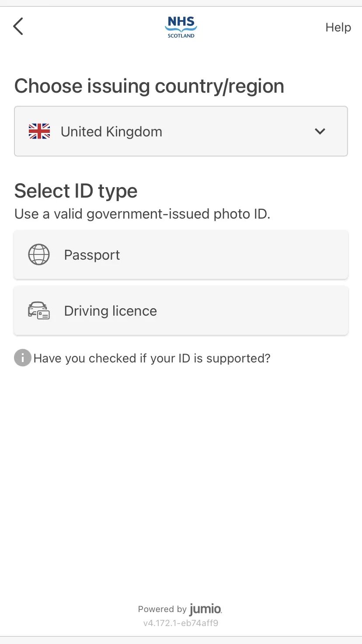Image resolution: width=362 pixels, height=644 pixels.
Task: Click the grey info circle icon
Action: 23,358
